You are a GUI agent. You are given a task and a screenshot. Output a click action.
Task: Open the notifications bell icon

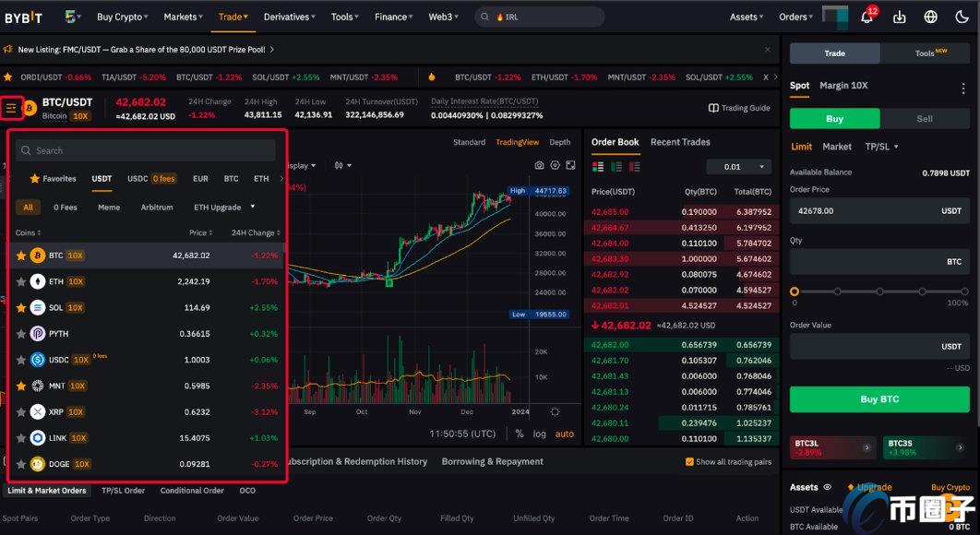(x=866, y=17)
